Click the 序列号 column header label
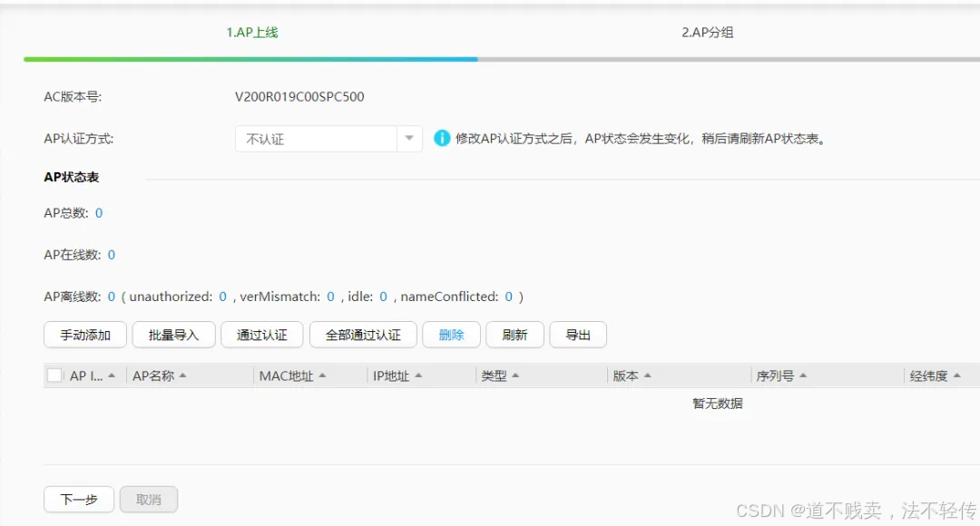Viewport: 980px width, 526px height. (x=775, y=375)
